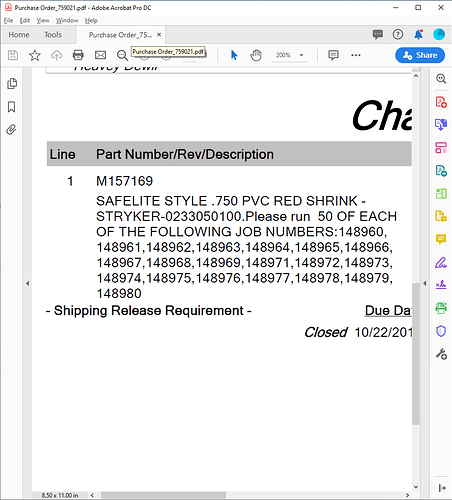Screen dimensions: 452x500
Task: Click the 8.50 x 11.00 in page size
Action: (60, 495)
